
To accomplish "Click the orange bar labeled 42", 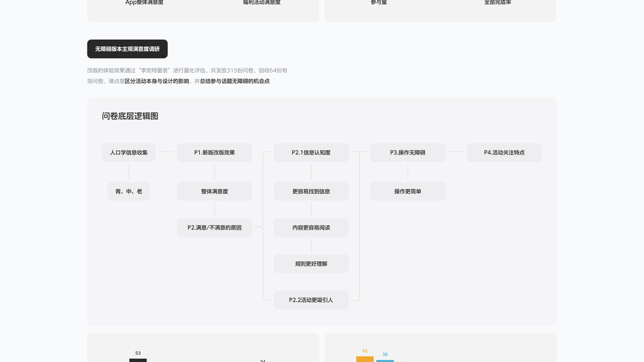I will coord(365,359).
